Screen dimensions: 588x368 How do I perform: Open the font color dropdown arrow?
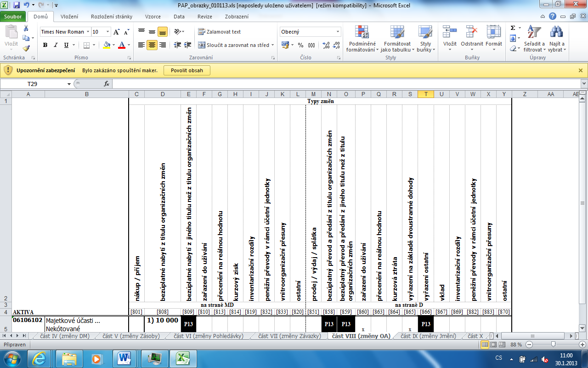tap(129, 45)
